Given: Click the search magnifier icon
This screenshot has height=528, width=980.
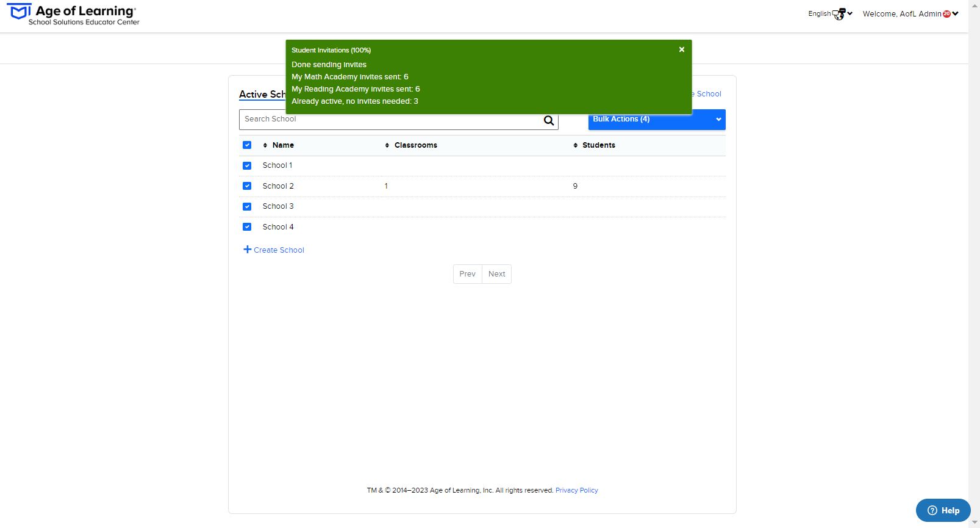Looking at the screenshot, I should (x=549, y=120).
